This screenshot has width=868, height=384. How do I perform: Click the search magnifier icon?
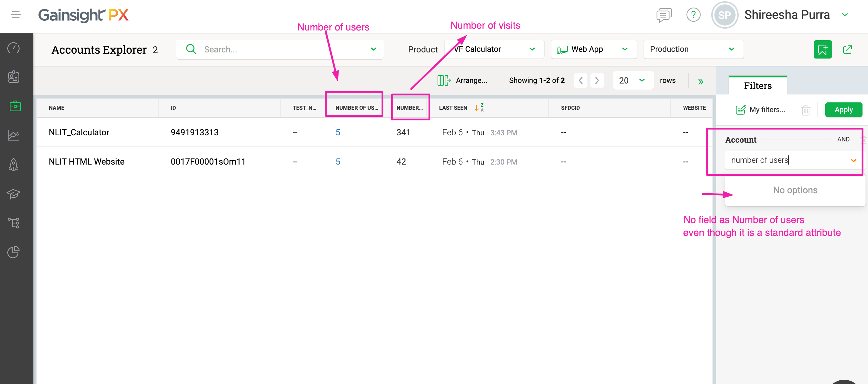[x=191, y=49]
